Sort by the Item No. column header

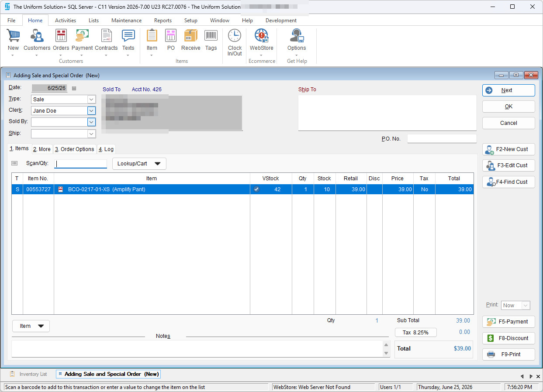(38, 179)
